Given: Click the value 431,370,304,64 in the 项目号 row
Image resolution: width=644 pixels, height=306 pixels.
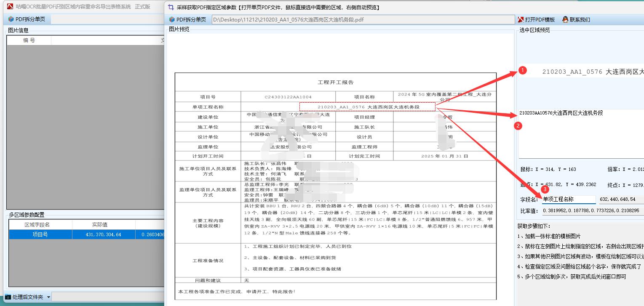Looking at the screenshot, I should 103,234.
